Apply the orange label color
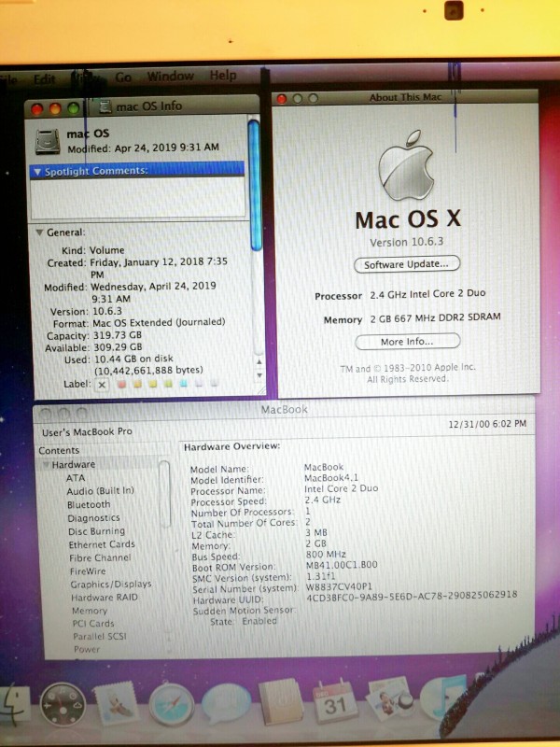The image size is (560, 747). [x=137, y=384]
